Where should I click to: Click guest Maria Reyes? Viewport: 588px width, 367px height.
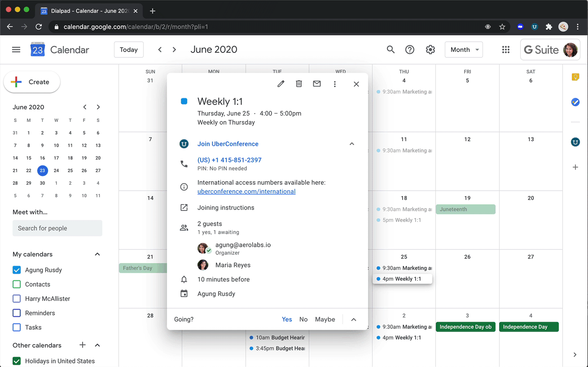tap(233, 265)
